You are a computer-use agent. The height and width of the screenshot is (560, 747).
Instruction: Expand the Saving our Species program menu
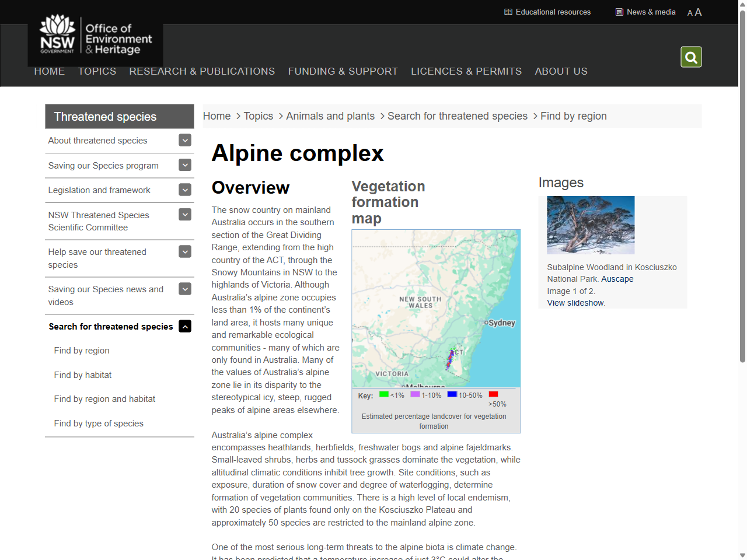(184, 165)
